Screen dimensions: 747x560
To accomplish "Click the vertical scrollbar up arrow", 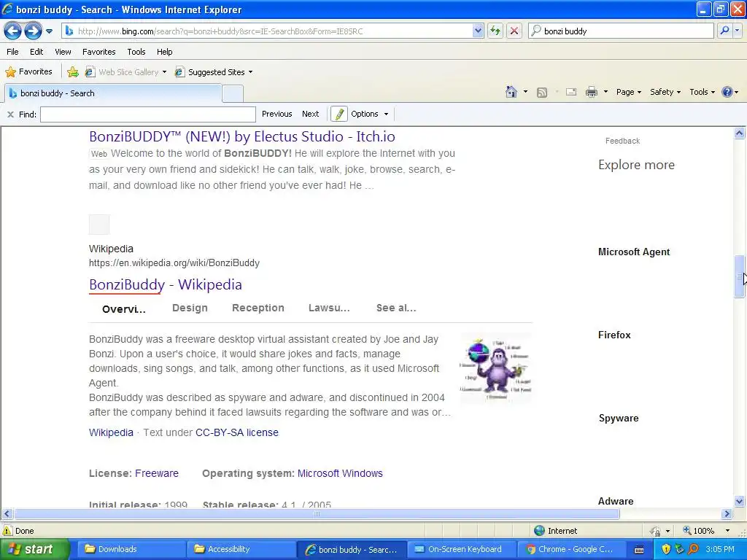I will [739, 133].
